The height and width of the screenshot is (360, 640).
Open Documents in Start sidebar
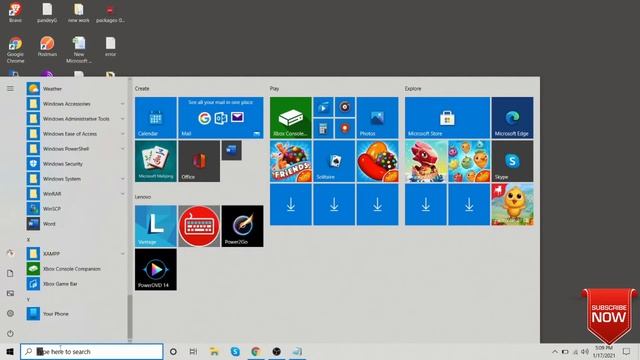pyautogui.click(x=10, y=273)
